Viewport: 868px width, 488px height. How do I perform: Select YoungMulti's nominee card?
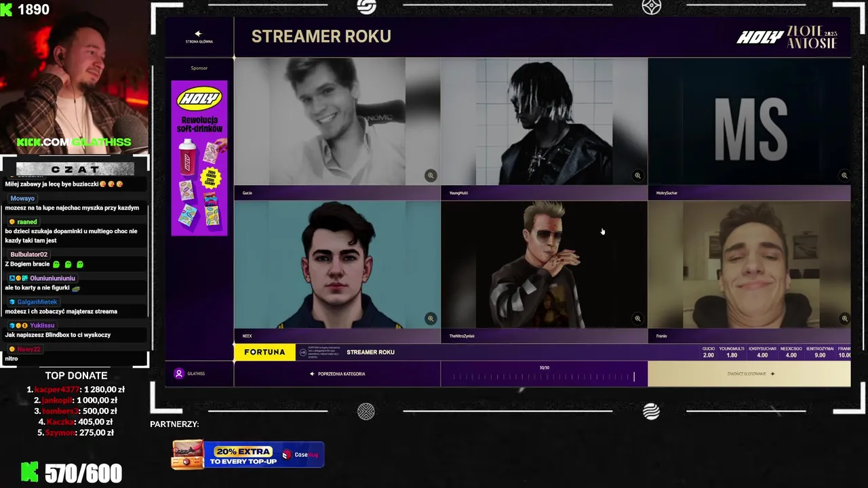coord(544,121)
